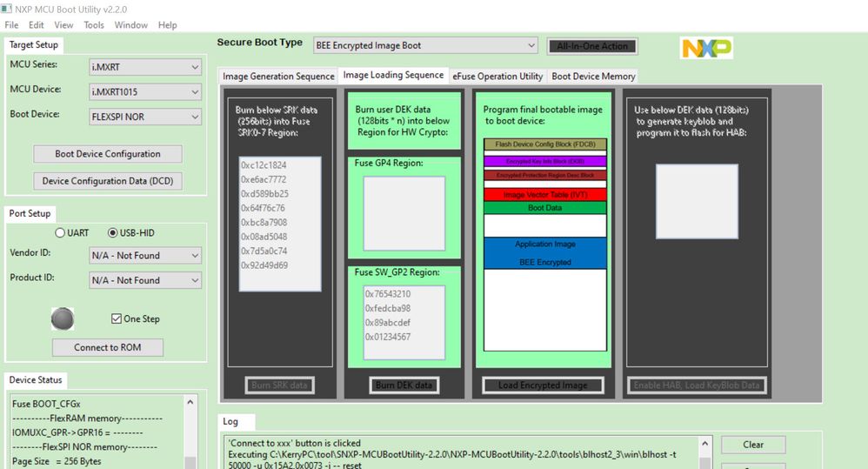Click SRK value 0x92d49d69
Image resolution: width=868 pixels, height=469 pixels.
pyautogui.click(x=264, y=265)
